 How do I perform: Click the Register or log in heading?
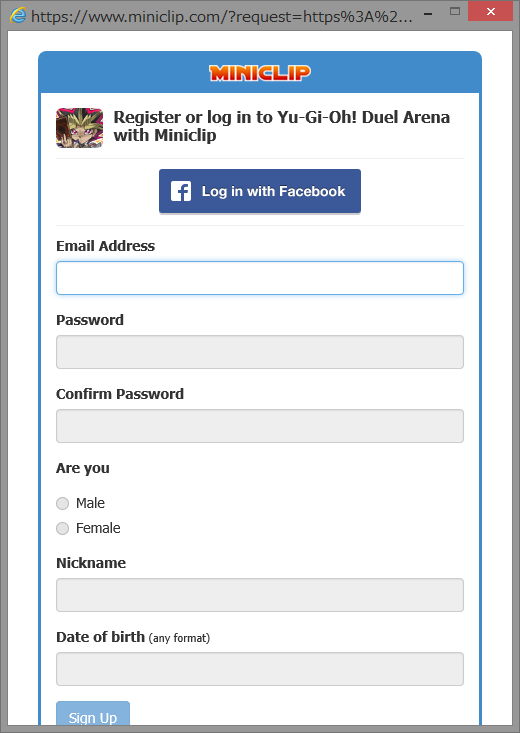(282, 126)
